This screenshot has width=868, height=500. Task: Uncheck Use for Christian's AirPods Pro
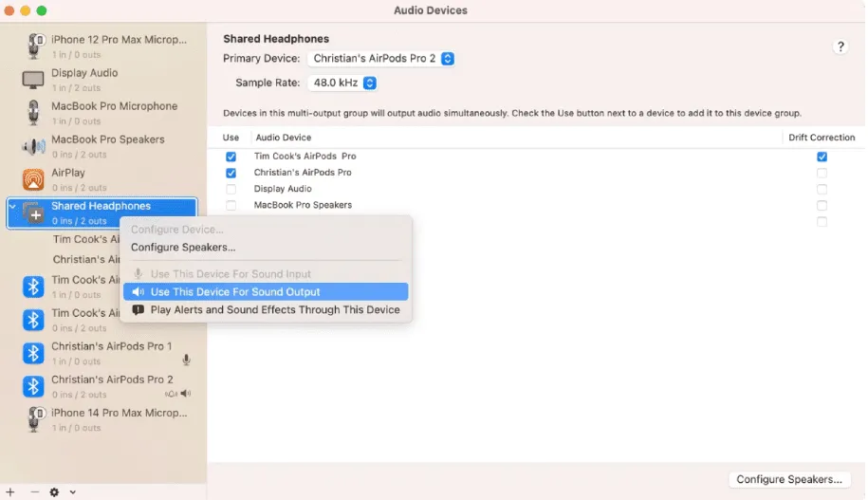(231, 173)
